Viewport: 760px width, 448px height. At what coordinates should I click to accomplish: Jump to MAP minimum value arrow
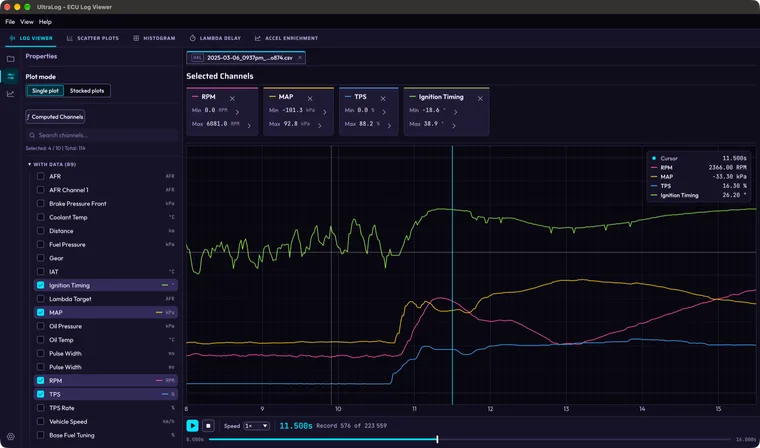pos(324,112)
